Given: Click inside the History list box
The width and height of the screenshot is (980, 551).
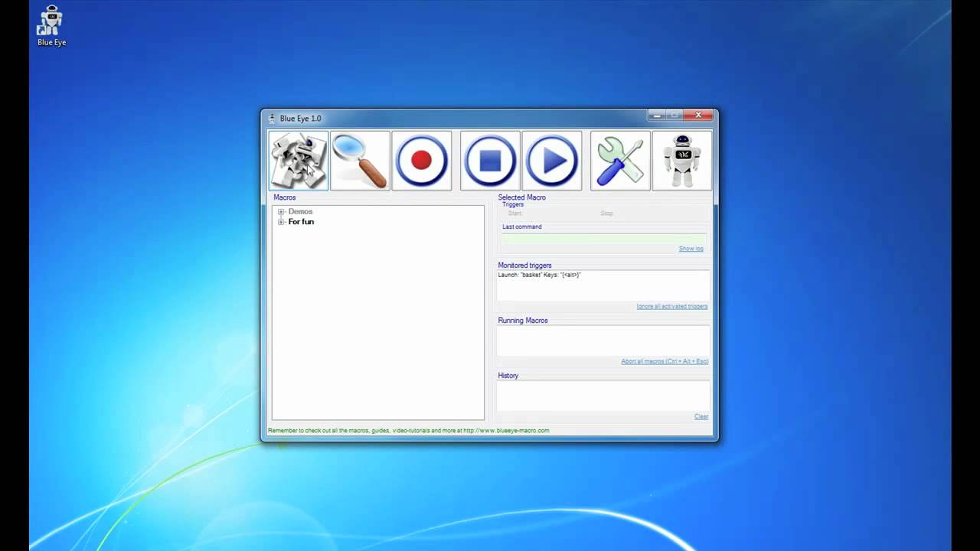Looking at the screenshot, I should click(603, 396).
